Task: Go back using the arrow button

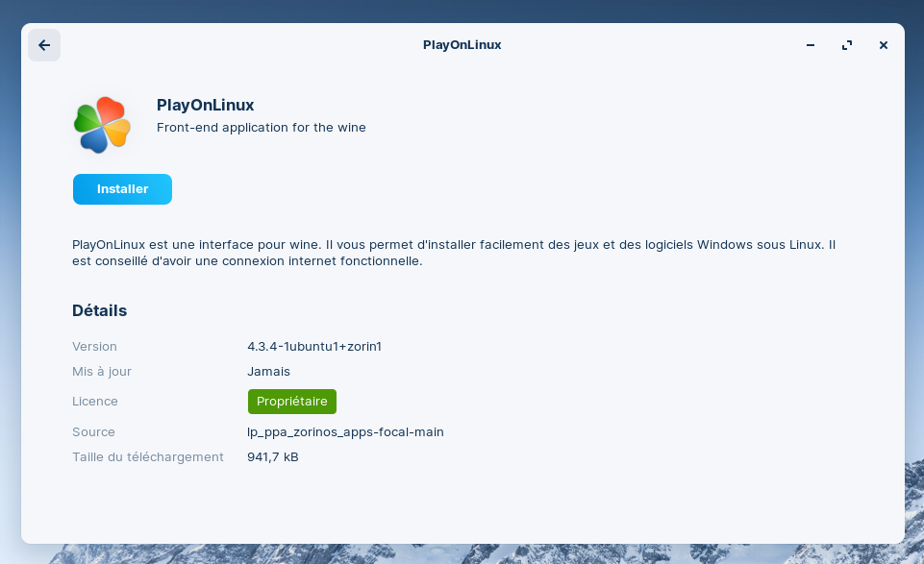Action: (x=44, y=45)
